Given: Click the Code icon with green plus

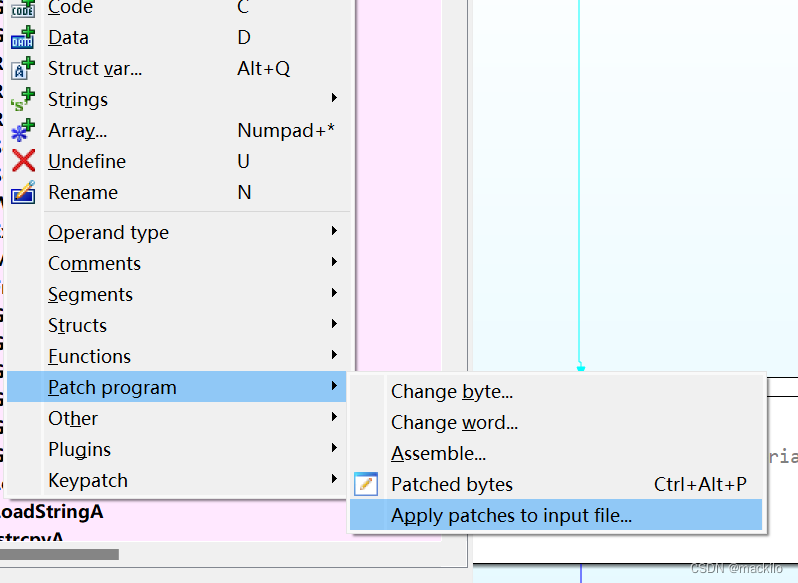Looking at the screenshot, I should pos(23,8).
